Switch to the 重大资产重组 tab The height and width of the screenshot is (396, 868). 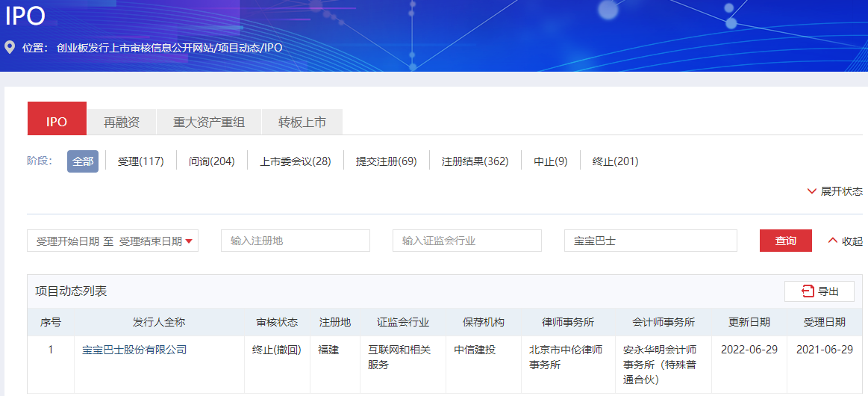pos(209,123)
